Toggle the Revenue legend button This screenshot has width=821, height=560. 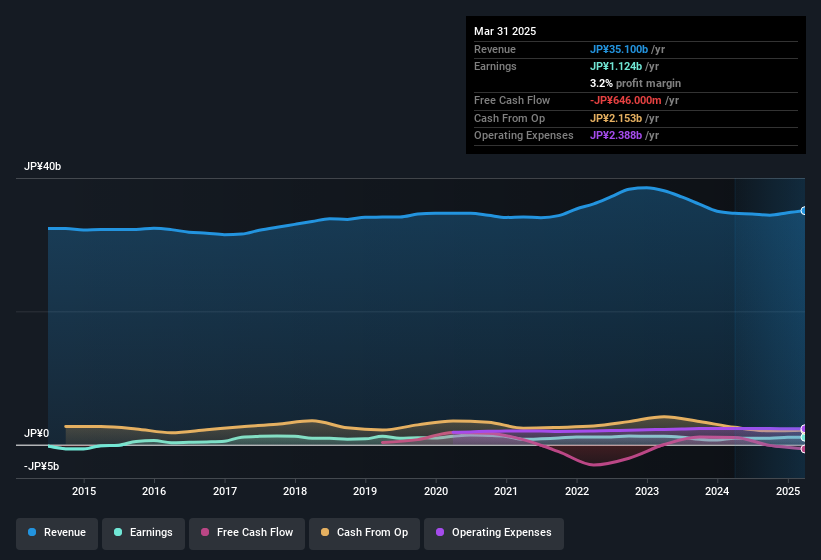pos(57,533)
